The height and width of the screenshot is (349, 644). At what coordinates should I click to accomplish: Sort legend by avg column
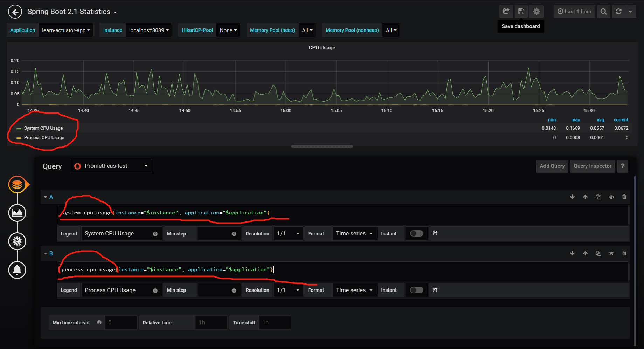pyautogui.click(x=600, y=120)
